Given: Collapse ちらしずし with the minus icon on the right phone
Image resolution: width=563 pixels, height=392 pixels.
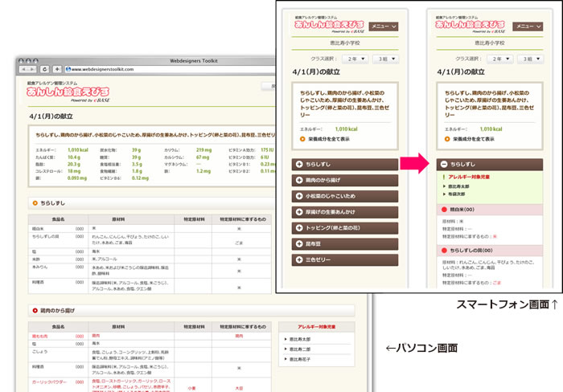Looking at the screenshot, I should (x=444, y=164).
